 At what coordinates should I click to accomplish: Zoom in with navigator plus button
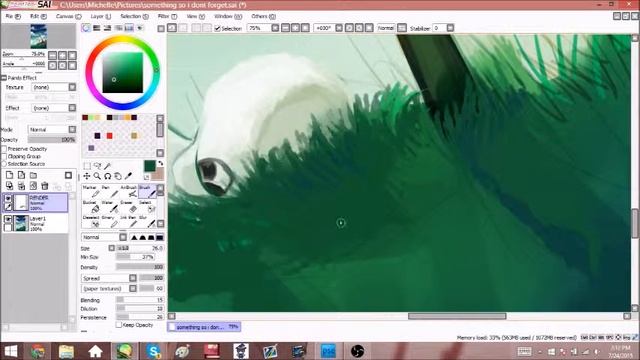click(x=62, y=55)
